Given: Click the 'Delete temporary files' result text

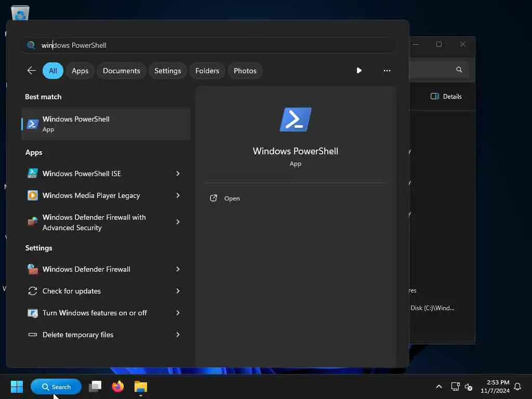Looking at the screenshot, I should pyautogui.click(x=78, y=335).
